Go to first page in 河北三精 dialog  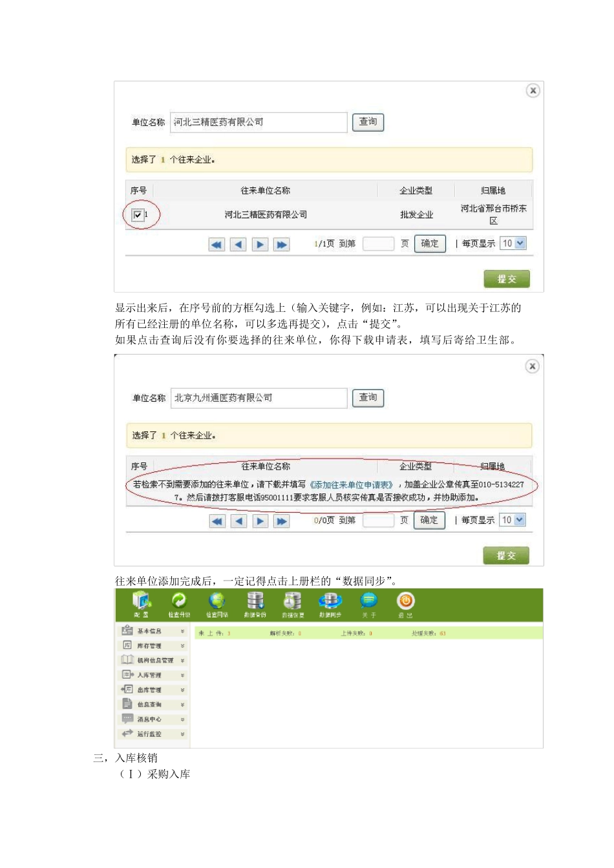tap(217, 245)
